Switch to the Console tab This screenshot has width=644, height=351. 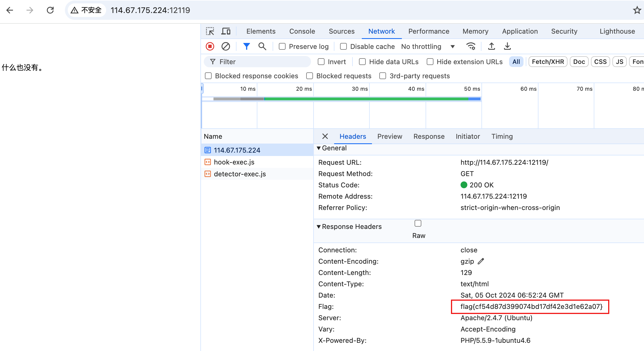[x=302, y=31]
